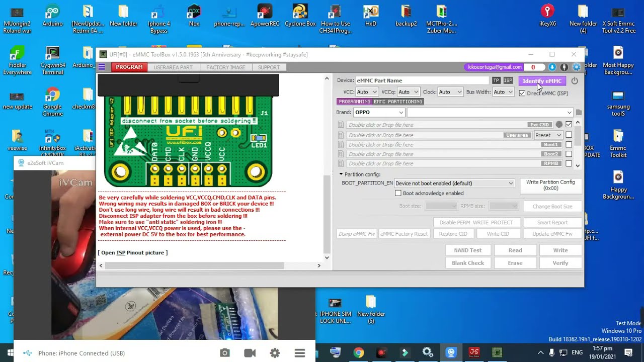Click Windows Start button

tap(11, 352)
